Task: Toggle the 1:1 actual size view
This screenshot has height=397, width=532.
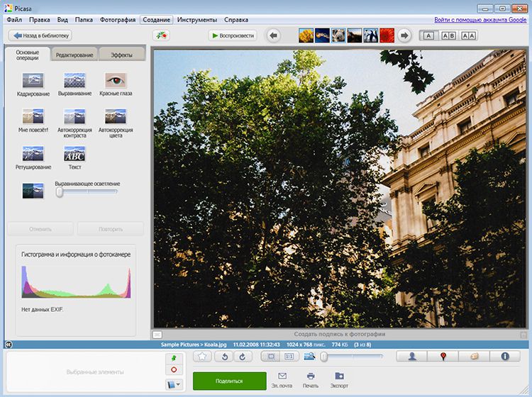Action: tap(291, 357)
